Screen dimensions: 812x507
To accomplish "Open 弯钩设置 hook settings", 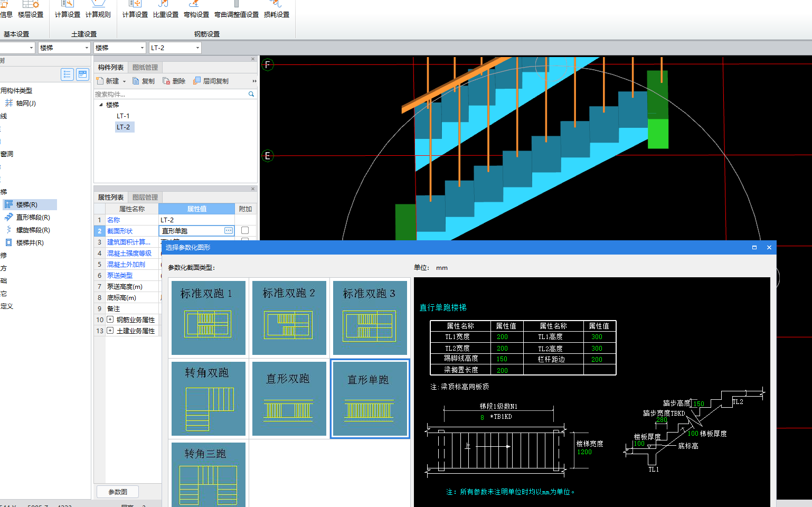I will (x=196, y=10).
